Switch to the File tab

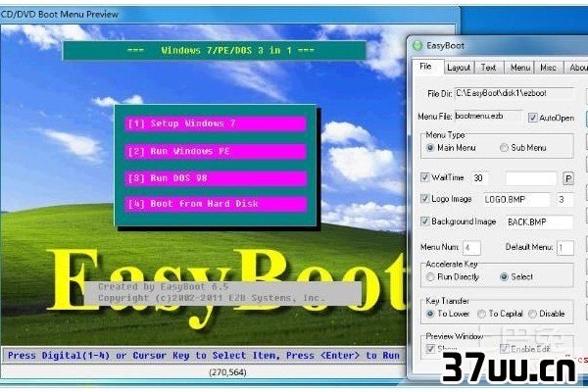tap(426, 67)
